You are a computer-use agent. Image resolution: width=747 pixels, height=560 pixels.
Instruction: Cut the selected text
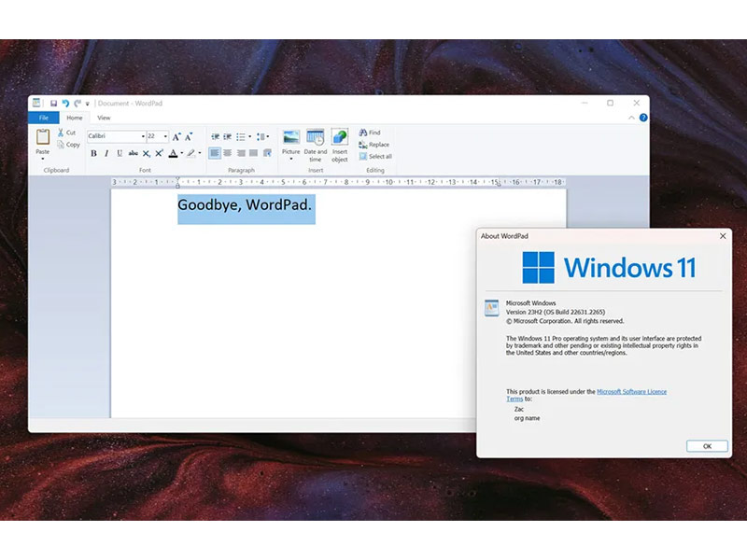66,133
